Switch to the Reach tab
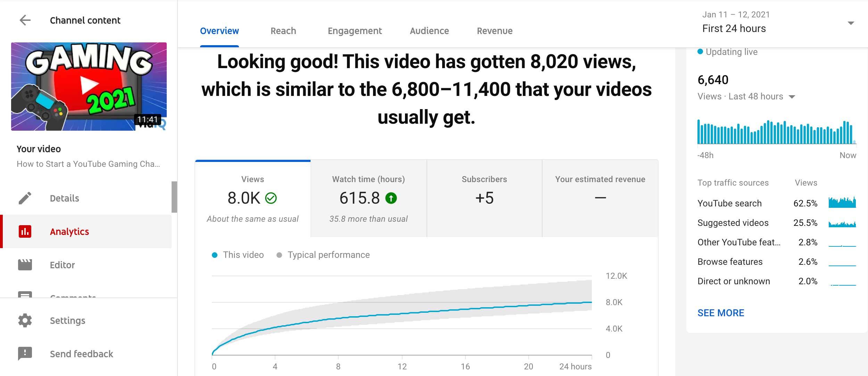 coord(283,31)
